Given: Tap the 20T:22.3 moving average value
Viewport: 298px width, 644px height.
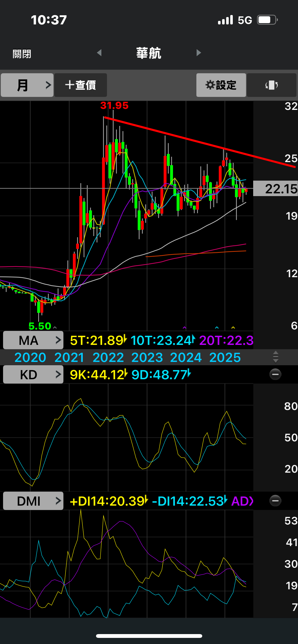Looking at the screenshot, I should 226,340.
